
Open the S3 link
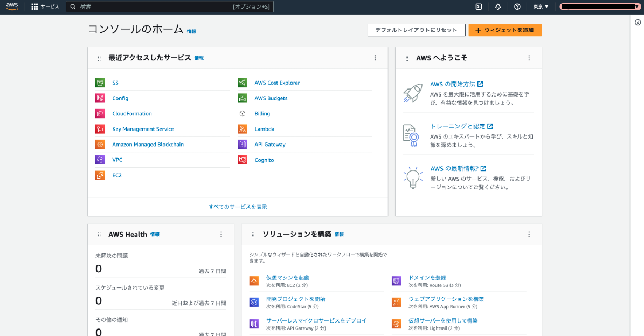[x=115, y=83]
